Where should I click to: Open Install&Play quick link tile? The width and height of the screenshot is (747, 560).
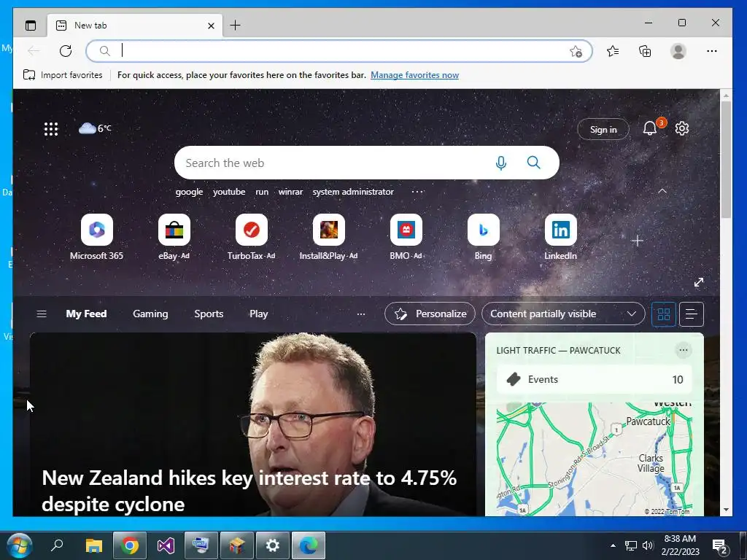(x=328, y=237)
